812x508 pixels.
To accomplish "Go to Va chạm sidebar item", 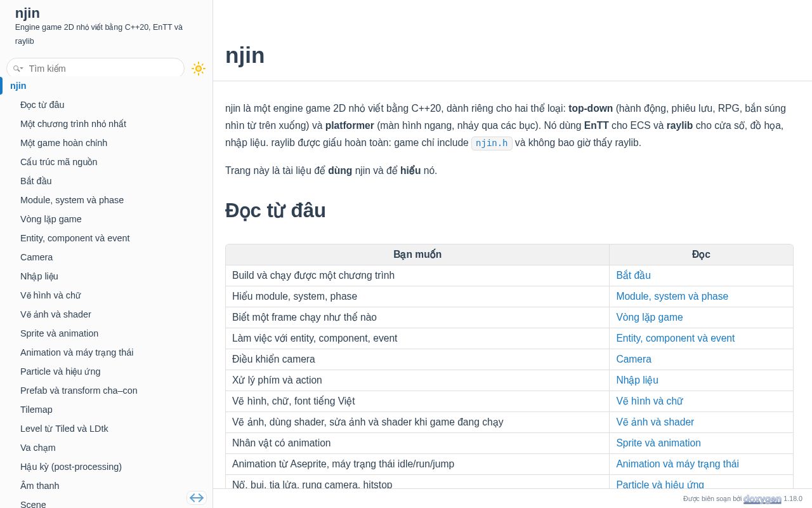I will point(38,448).
